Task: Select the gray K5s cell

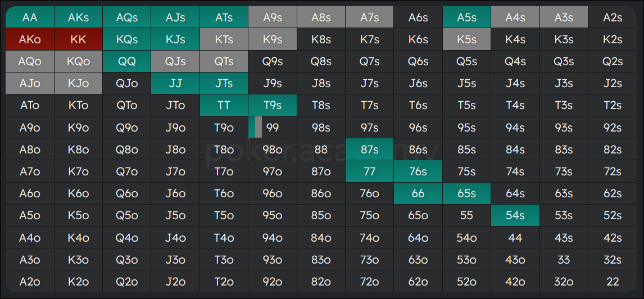Action: pyautogui.click(x=466, y=39)
